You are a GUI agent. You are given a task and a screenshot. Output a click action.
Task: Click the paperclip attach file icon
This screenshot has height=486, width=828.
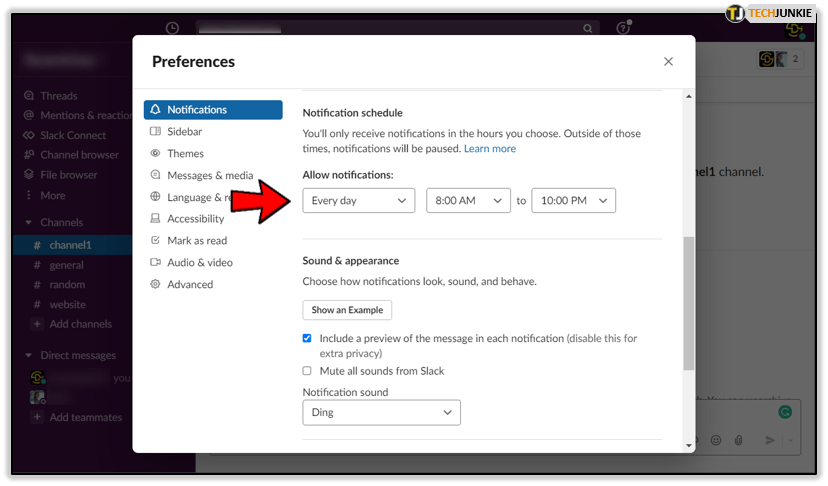pos(739,440)
